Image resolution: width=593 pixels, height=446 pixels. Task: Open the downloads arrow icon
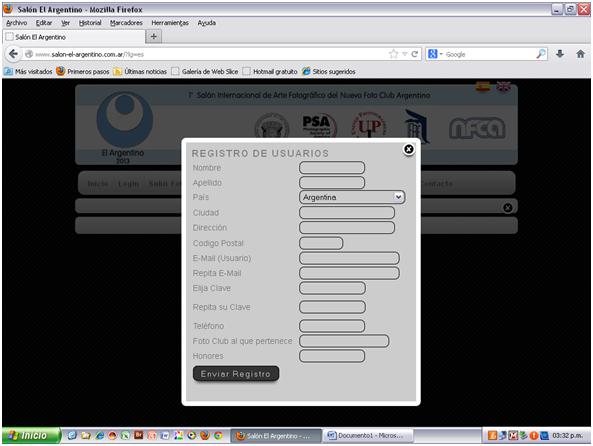[x=560, y=54]
